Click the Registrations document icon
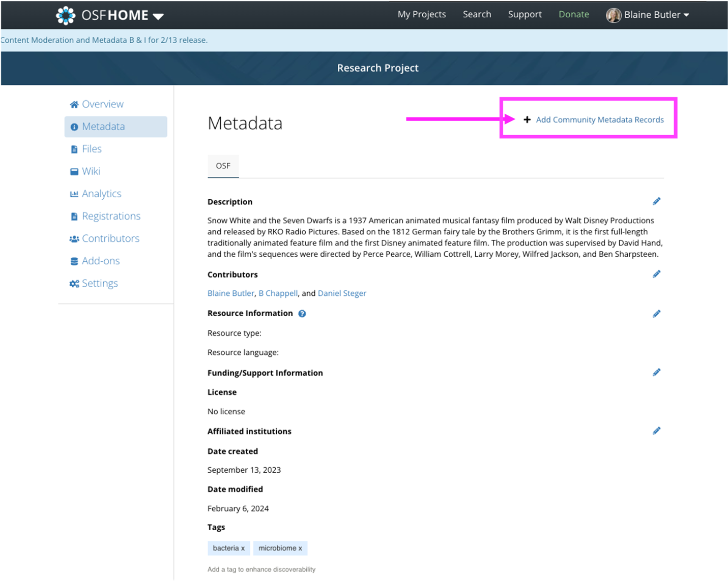Screen dimensions: 728x581 [74, 216]
